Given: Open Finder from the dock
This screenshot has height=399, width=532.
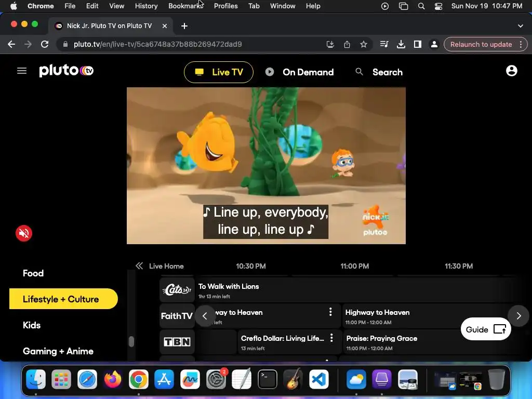Looking at the screenshot, I should pos(36,379).
